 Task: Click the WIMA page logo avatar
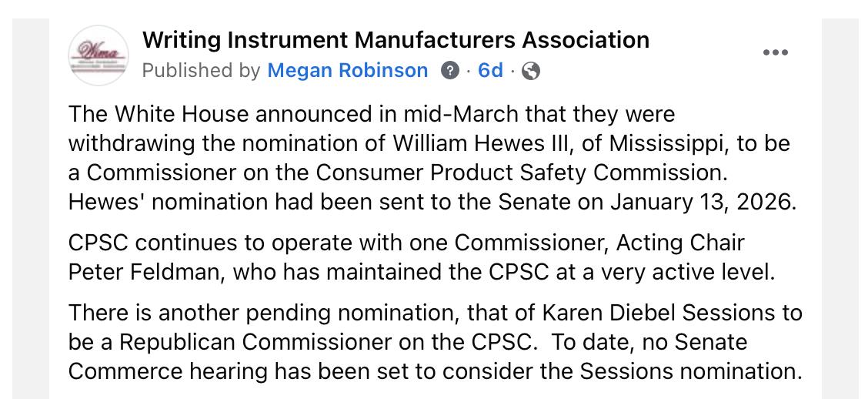coord(98,55)
